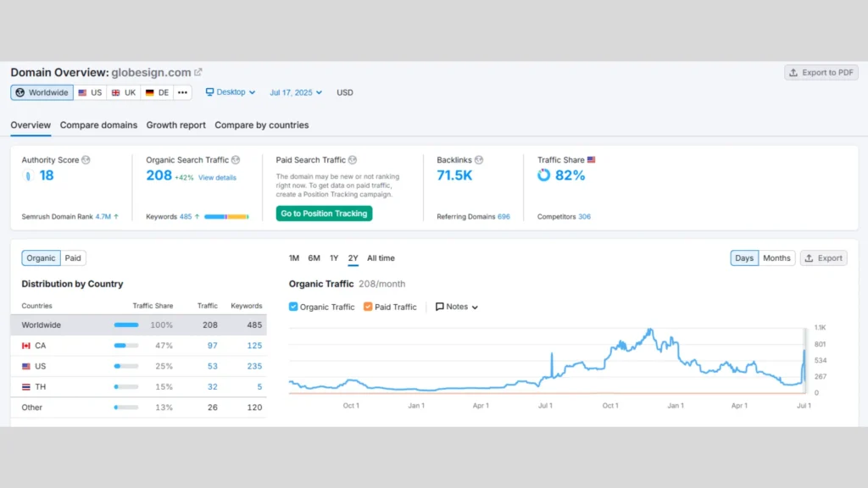Click the Canada flag in CA row
This screenshot has width=868, height=488.
pos(26,346)
